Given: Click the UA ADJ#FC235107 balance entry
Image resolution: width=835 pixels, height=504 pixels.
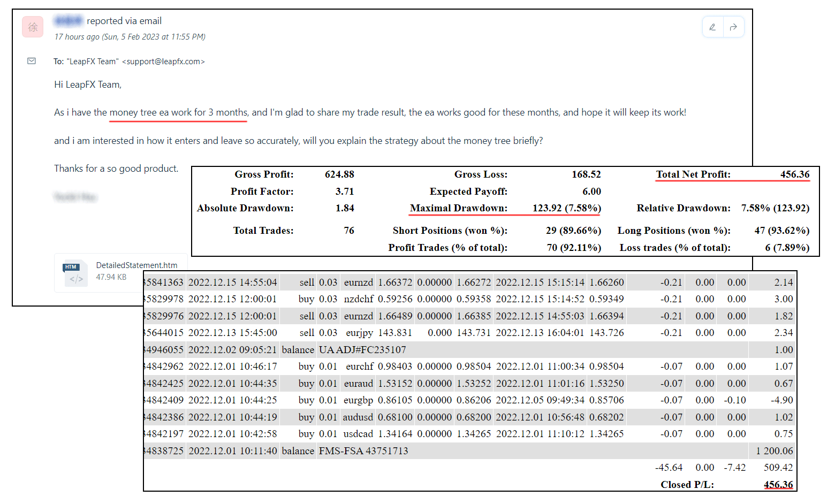Looking at the screenshot, I should [x=362, y=349].
